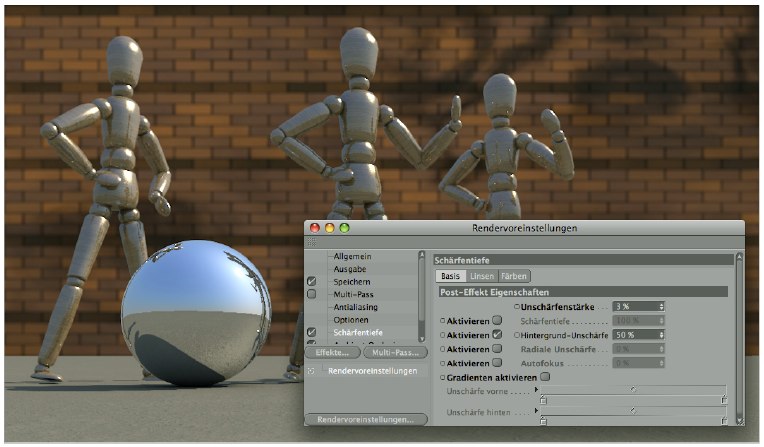
Task: Switch to the Linsen tab
Action: click(481, 276)
